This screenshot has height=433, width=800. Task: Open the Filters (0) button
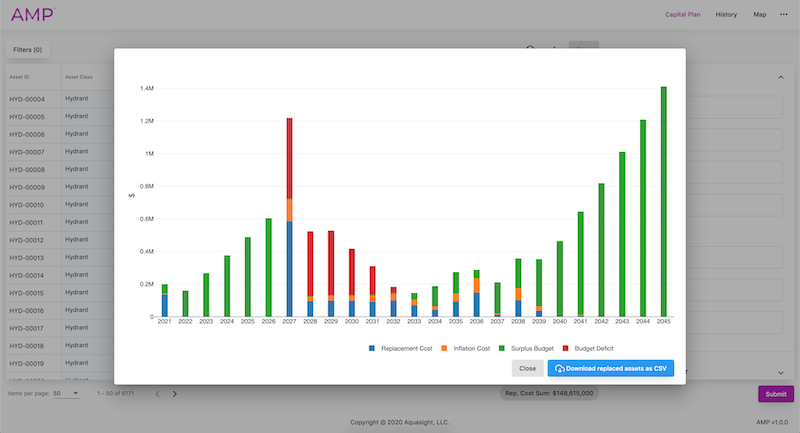(27, 49)
